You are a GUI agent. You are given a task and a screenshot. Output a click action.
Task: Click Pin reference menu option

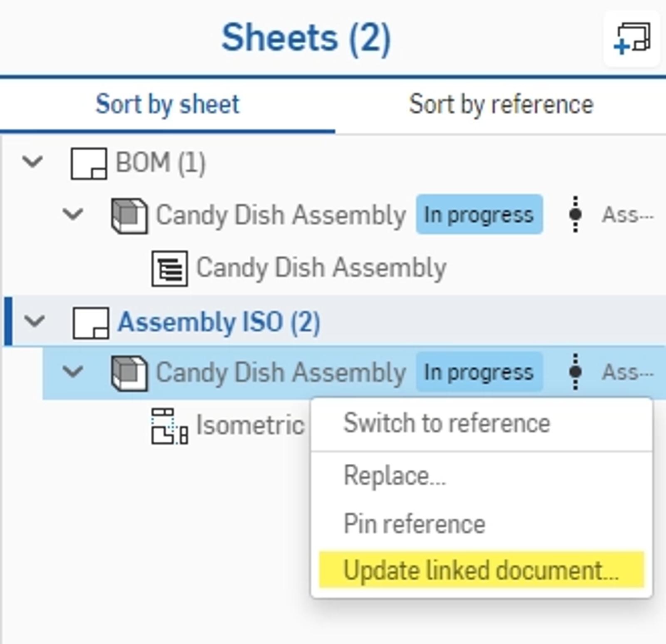tap(414, 523)
